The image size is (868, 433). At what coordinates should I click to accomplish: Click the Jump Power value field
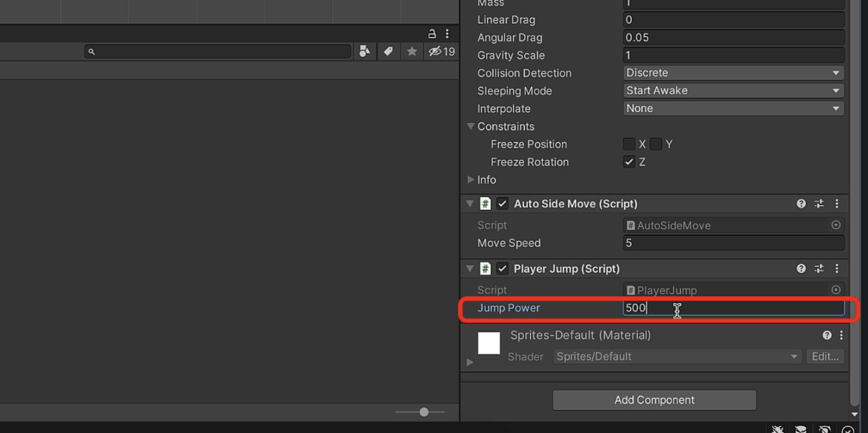pos(733,308)
